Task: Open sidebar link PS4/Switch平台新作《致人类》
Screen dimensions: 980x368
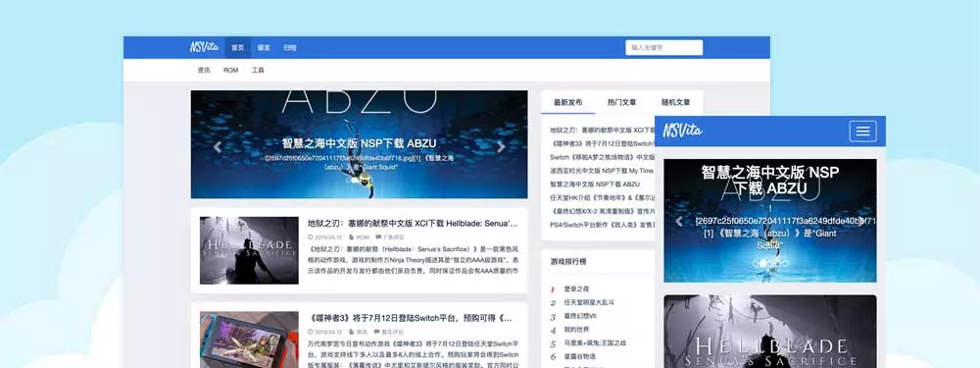Action: pyautogui.click(x=602, y=224)
